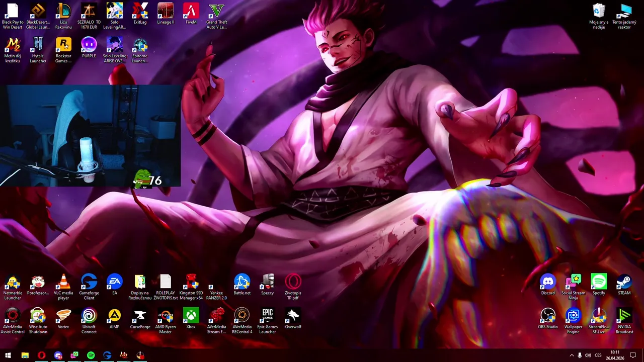Select the Porofessor desktop icon

[38, 285]
